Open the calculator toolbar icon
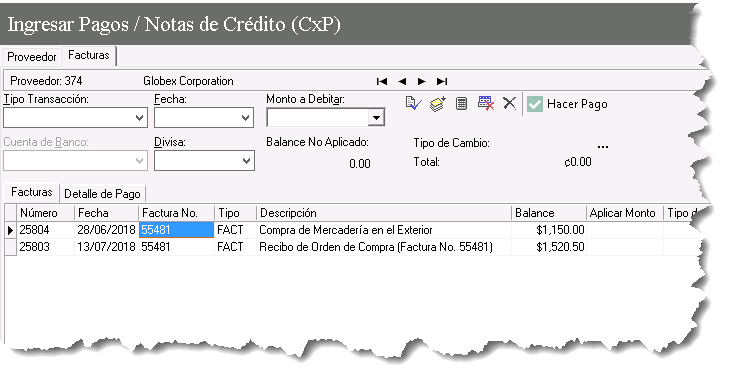733x380 pixels. 461,104
